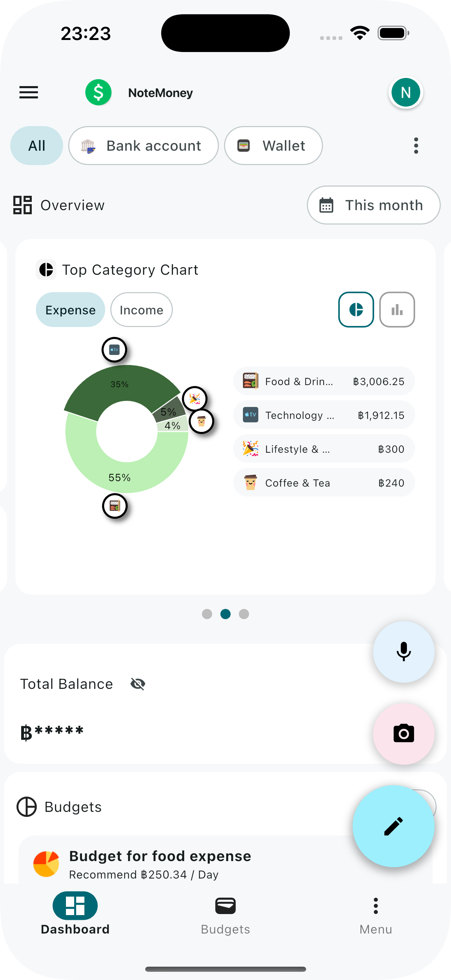Select the Income chart filter
Viewport: 451px width, 980px height.
[x=141, y=310]
